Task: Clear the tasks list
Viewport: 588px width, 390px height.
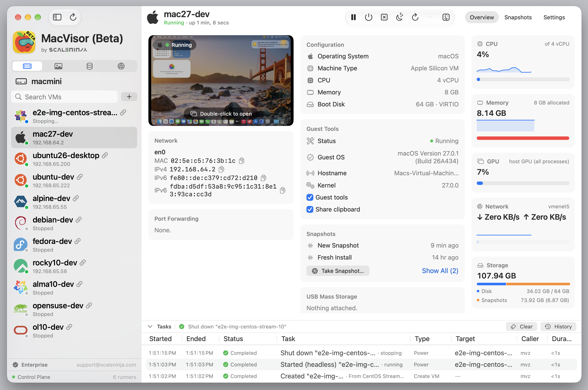Action: tap(521, 327)
